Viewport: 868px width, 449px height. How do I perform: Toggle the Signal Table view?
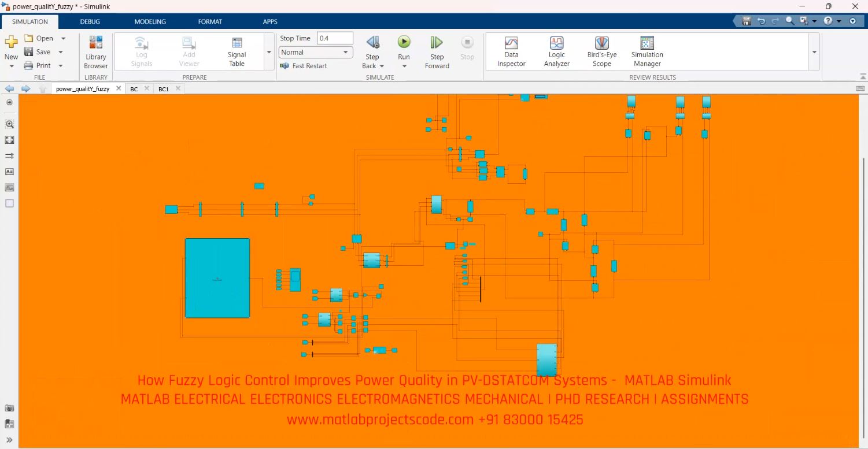[x=237, y=51]
